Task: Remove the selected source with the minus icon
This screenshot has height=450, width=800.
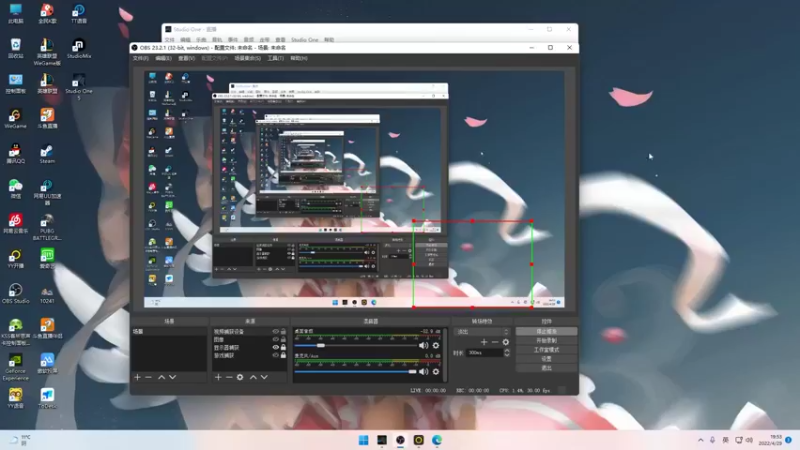Action: [229, 377]
